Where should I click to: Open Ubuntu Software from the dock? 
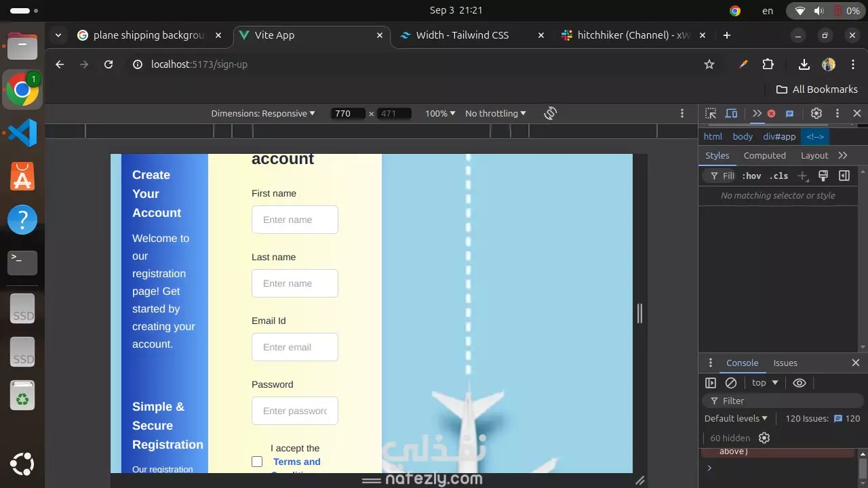(22, 176)
